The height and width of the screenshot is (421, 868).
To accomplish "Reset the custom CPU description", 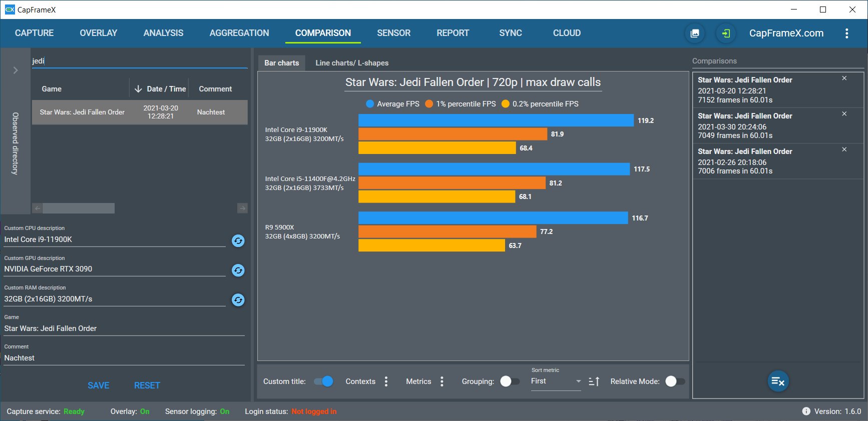I will tap(238, 241).
